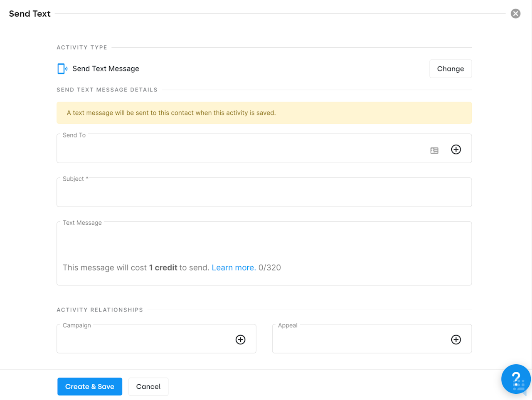Close the Send Text dialog

515,13
